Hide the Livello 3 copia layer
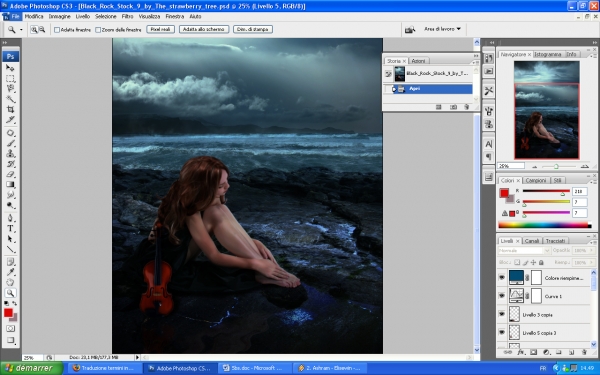This screenshot has height=375, width=600. 502,314
